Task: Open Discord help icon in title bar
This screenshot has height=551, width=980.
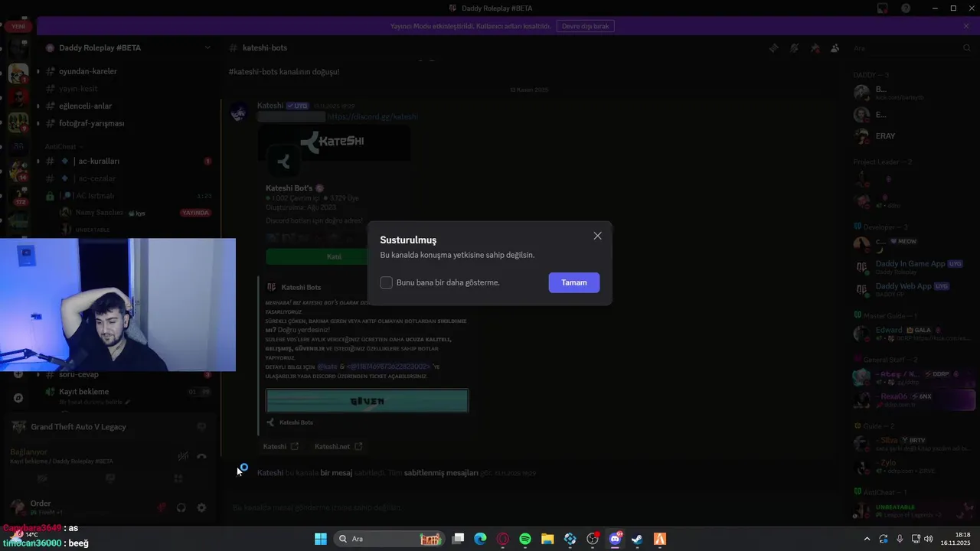Action: [906, 8]
